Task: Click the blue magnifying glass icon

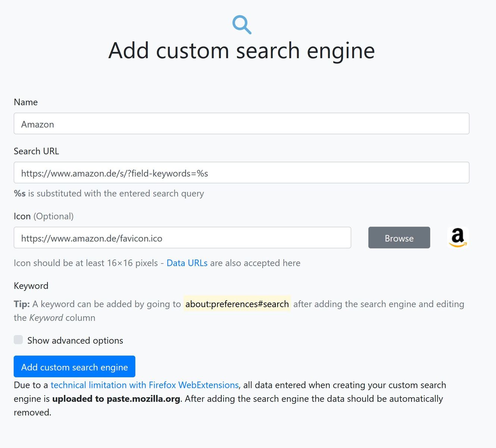Action: [241, 25]
